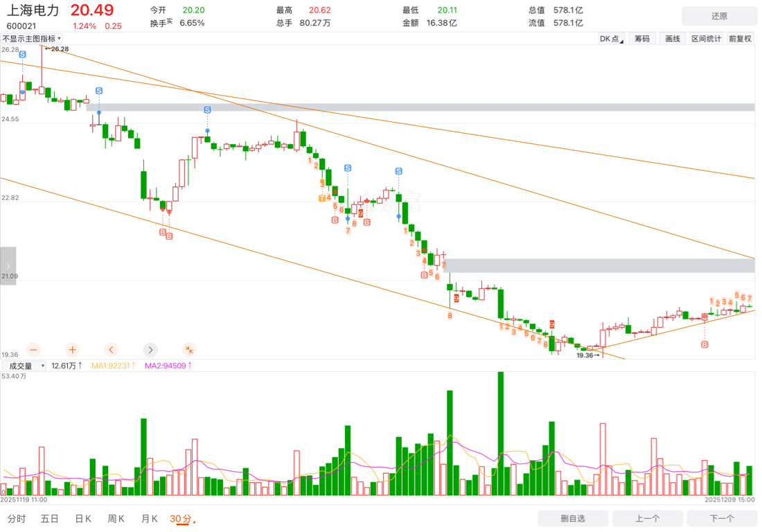Open the 30分 period dropdown tab
Screen dimensions: 762x532
(x=182, y=519)
